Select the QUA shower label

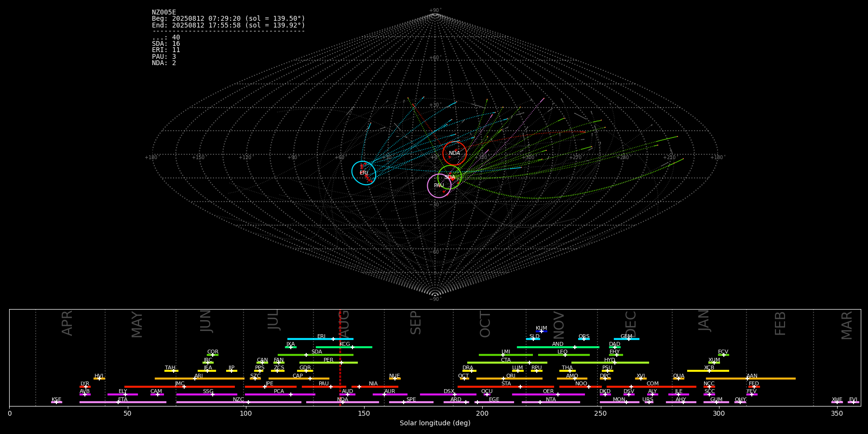678,376
